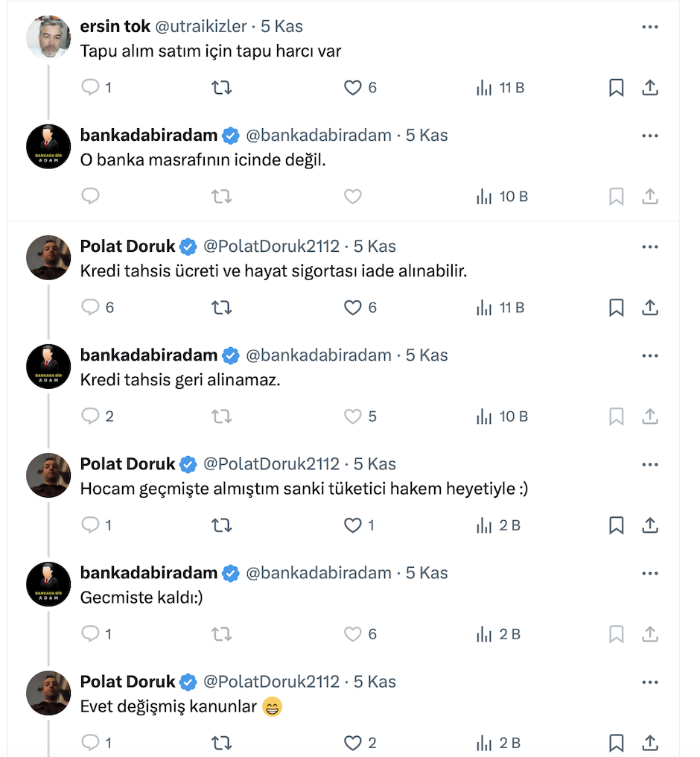Retweet the 'O banka masrafının icinde değil' tweet
The image size is (700, 757).
click(x=222, y=197)
